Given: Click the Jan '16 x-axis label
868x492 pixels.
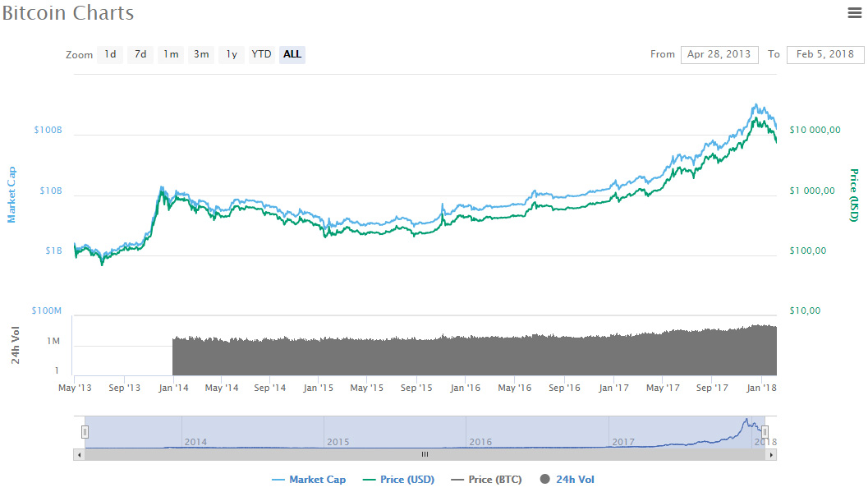Looking at the screenshot, I should pyautogui.click(x=465, y=388).
